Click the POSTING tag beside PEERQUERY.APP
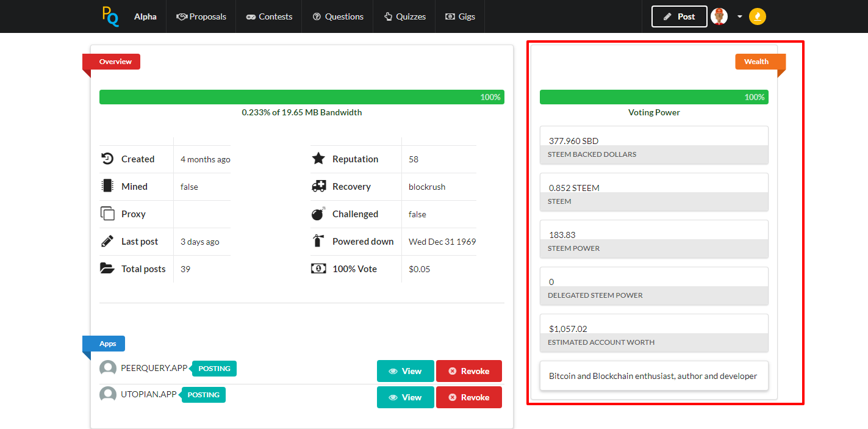Image resolution: width=868 pixels, height=429 pixels. pos(215,369)
